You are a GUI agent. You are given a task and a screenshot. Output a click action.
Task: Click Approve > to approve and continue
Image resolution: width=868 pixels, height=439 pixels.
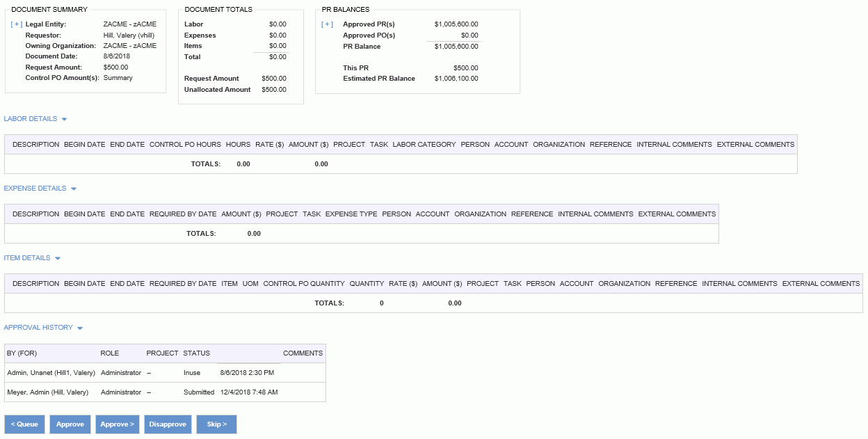(118, 424)
